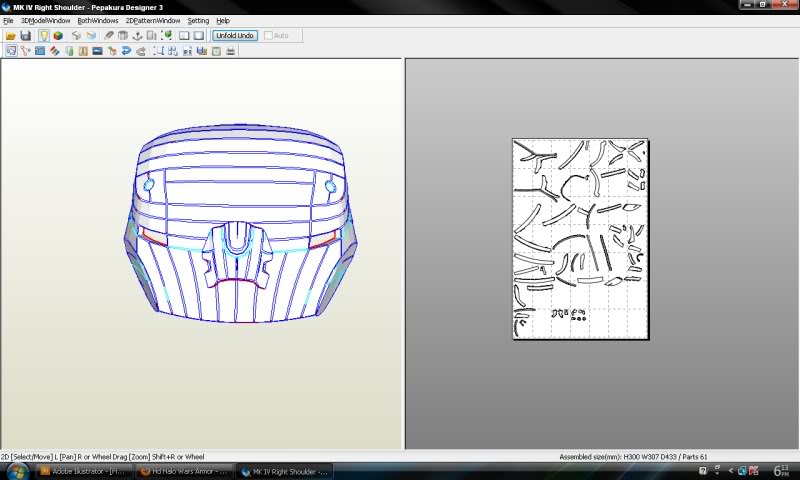Image resolution: width=800 pixels, height=480 pixels.
Task: Toggle the light bulb lighting icon
Action: point(43,36)
